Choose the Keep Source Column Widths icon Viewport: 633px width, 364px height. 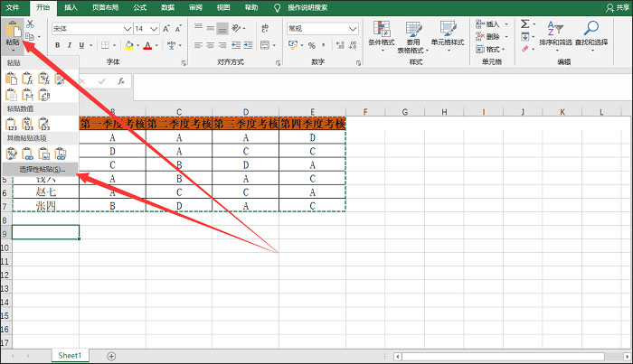coord(27,95)
